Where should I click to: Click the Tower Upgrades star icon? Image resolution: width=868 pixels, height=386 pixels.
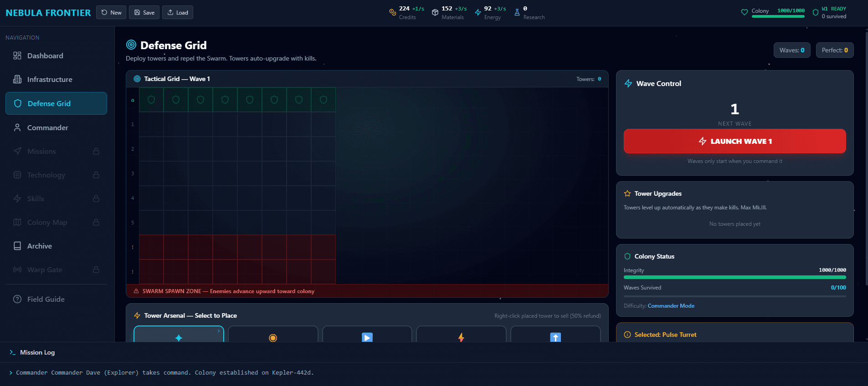click(x=627, y=193)
